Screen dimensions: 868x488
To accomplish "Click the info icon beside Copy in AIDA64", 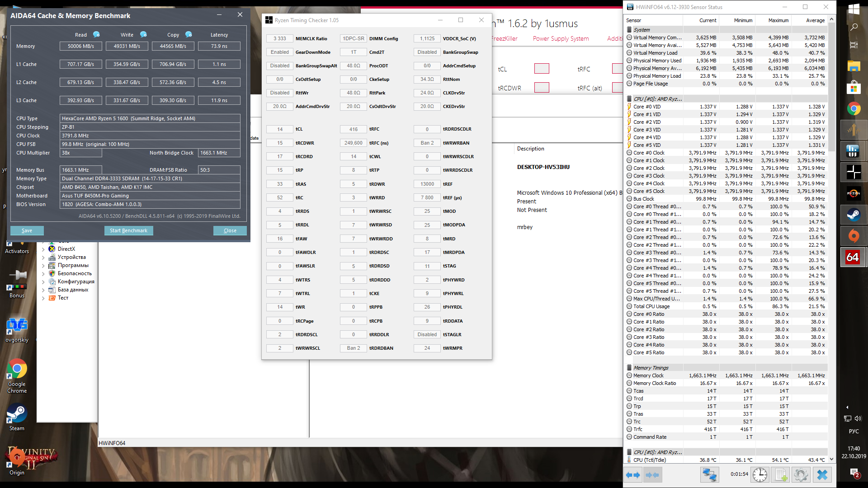I will tap(189, 34).
